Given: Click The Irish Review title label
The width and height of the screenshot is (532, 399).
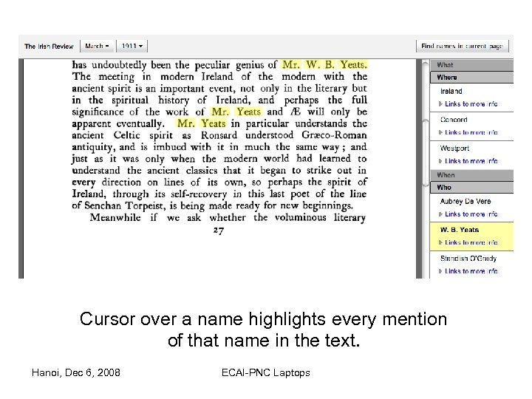Looking at the screenshot, I should (49, 47).
